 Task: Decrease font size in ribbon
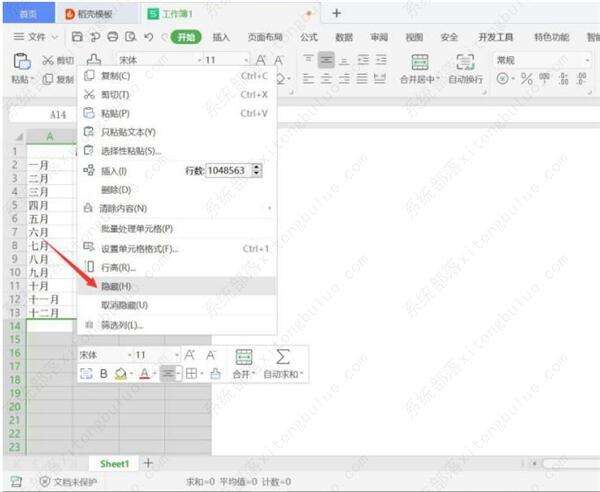tap(279, 60)
